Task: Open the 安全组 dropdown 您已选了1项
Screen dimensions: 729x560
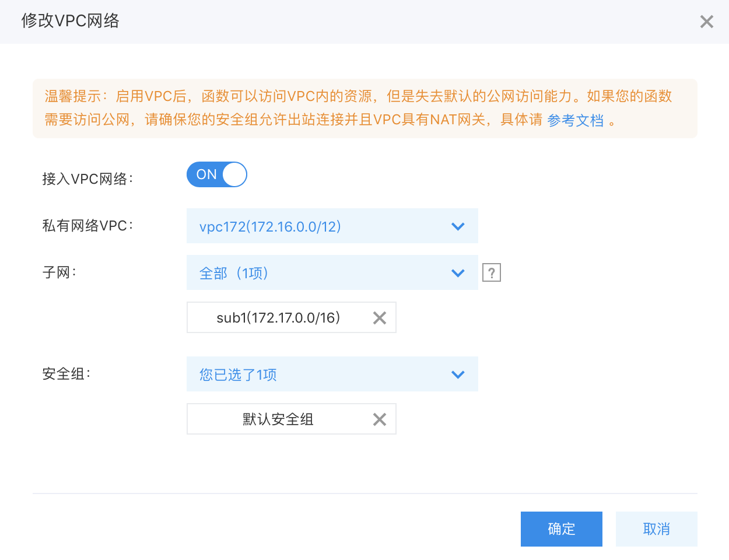Action: [x=332, y=374]
